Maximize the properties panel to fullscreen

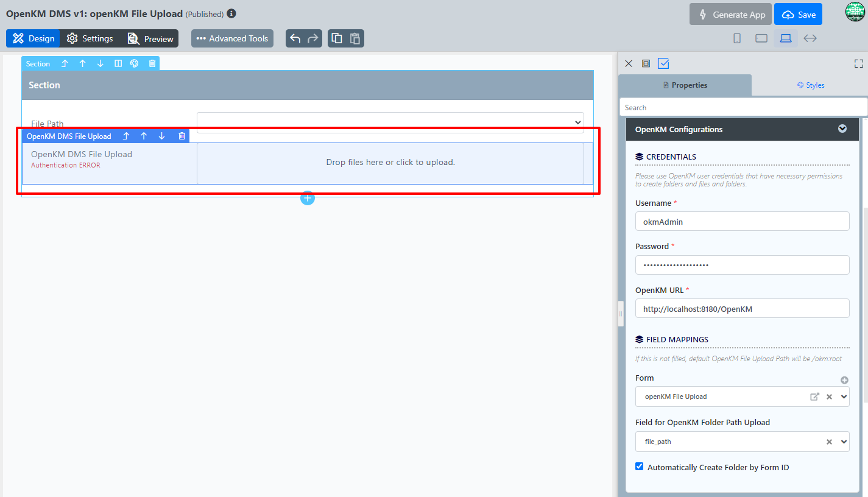click(859, 63)
